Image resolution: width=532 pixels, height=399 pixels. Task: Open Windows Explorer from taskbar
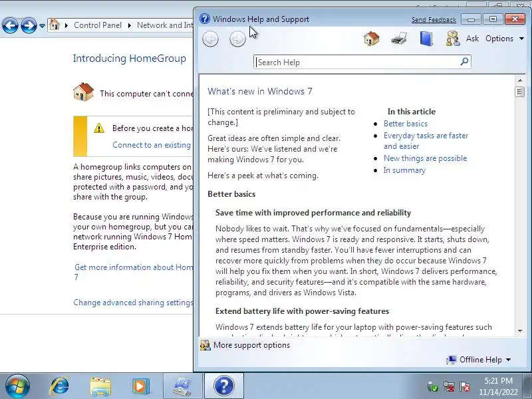pyautogui.click(x=100, y=386)
